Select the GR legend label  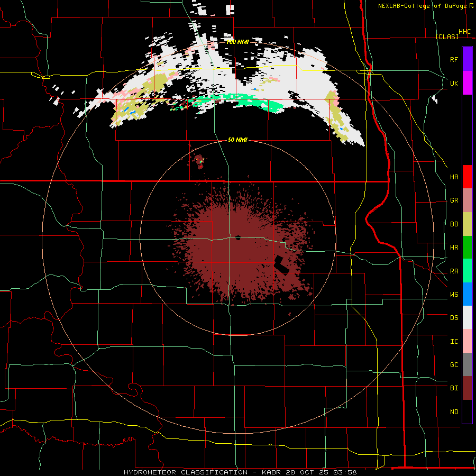[454, 200]
